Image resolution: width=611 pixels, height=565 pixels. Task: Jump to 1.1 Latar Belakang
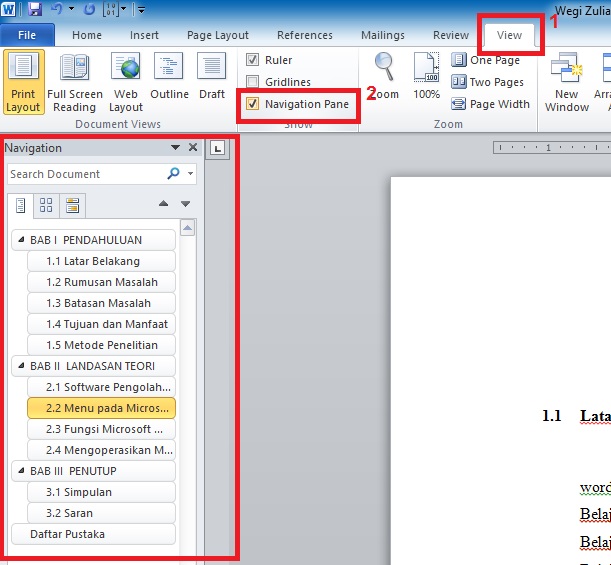coord(101,261)
